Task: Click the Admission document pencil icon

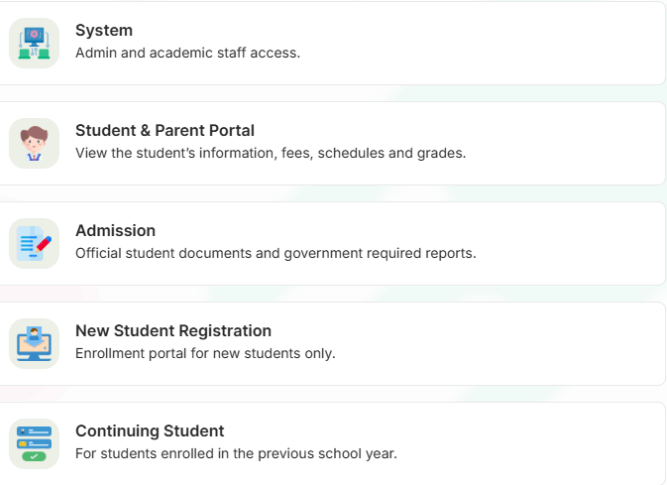Action: tap(34, 243)
